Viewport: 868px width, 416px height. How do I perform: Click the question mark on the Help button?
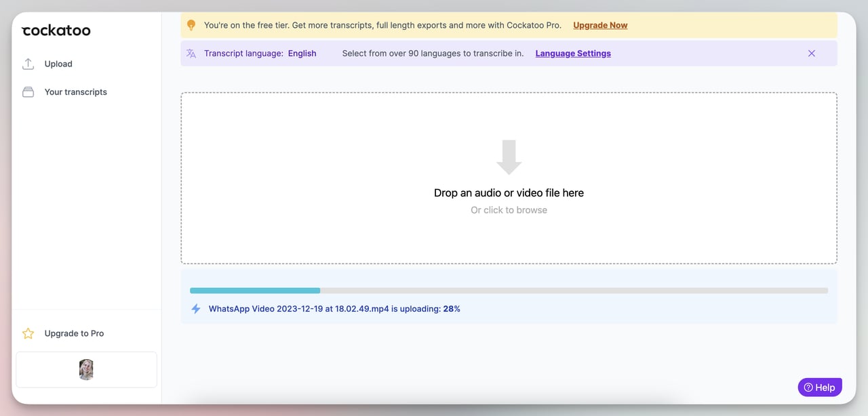pos(808,387)
